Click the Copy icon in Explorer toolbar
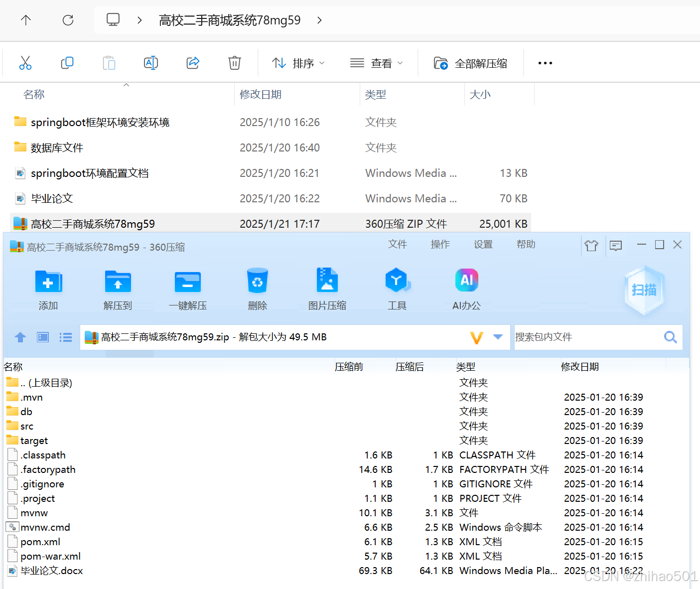 click(67, 63)
